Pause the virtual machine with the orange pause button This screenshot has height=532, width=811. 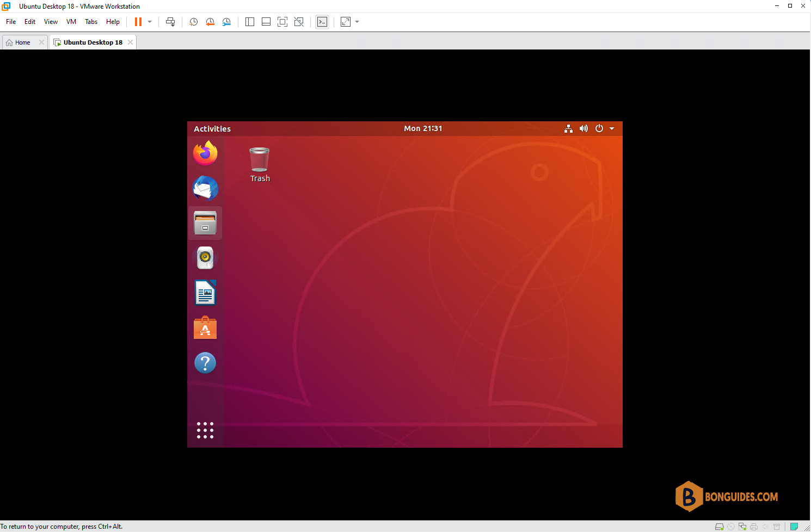[x=138, y=22]
